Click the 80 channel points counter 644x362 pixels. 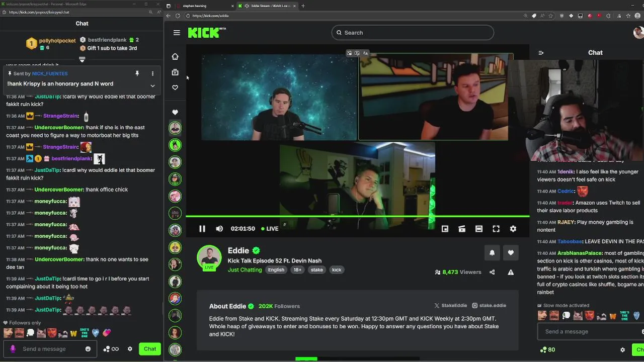547,350
